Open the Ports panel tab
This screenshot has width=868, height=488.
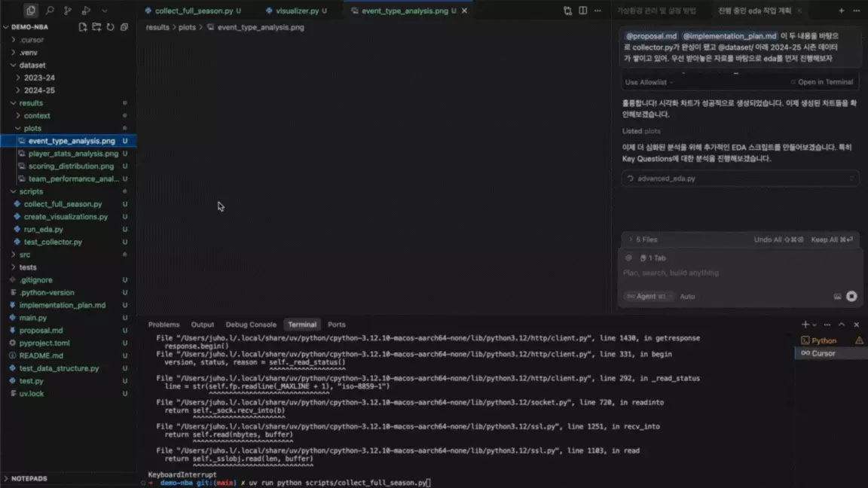click(x=337, y=325)
